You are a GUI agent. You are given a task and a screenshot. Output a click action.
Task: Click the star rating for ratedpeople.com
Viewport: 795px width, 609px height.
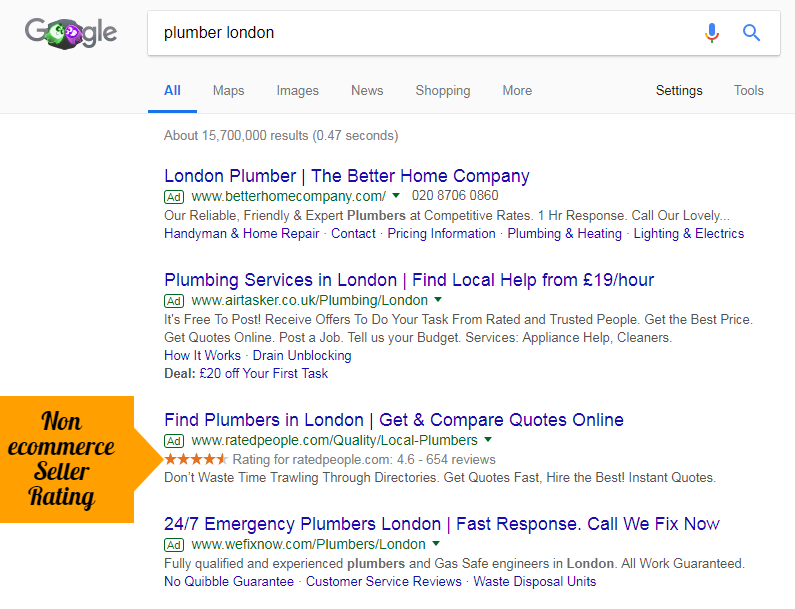(x=196, y=459)
